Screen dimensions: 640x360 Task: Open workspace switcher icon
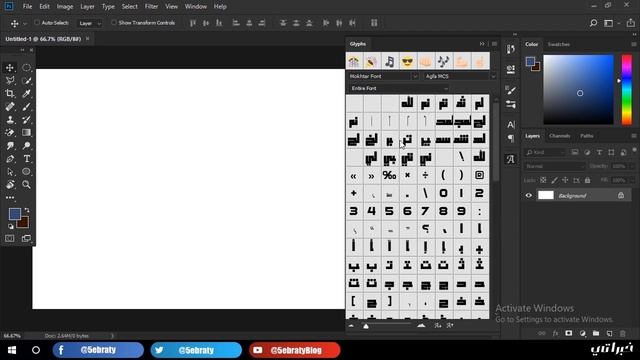[x=609, y=23]
